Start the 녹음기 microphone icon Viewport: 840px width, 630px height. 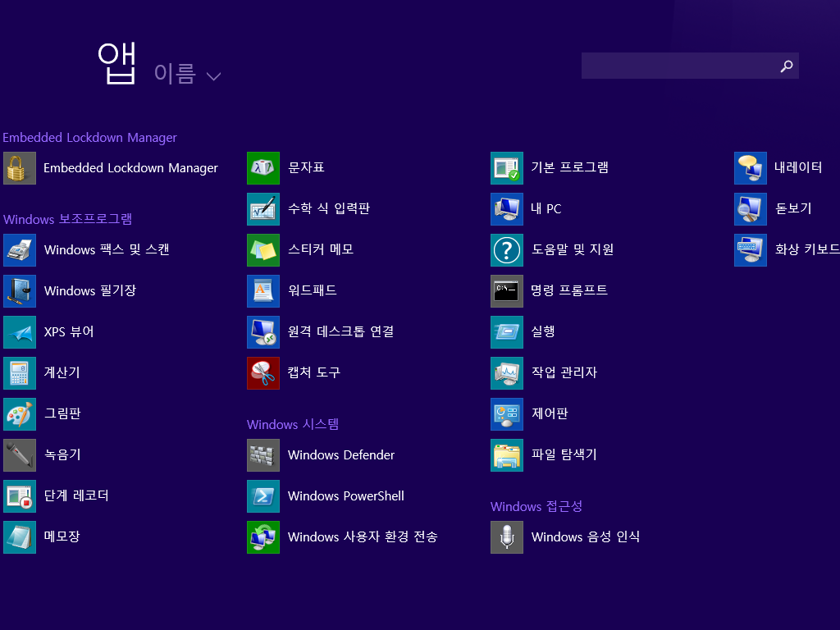20,454
